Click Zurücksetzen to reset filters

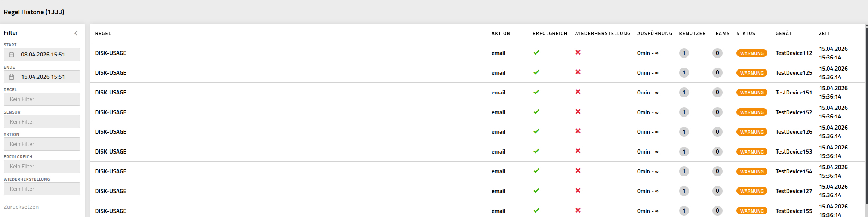21,207
